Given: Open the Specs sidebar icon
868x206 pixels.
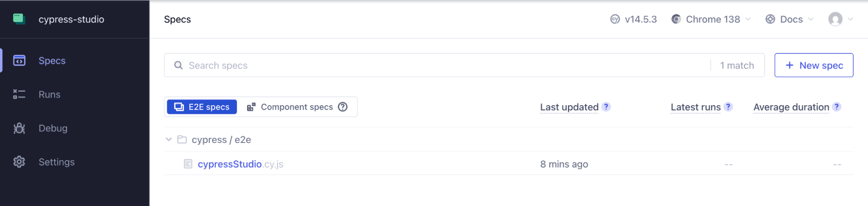Looking at the screenshot, I should 19,60.
